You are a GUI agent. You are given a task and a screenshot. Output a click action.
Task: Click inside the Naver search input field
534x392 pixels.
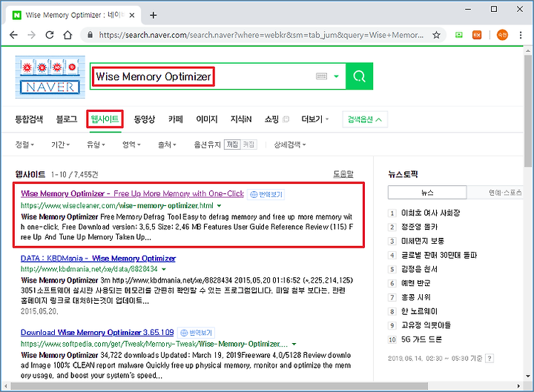218,76
